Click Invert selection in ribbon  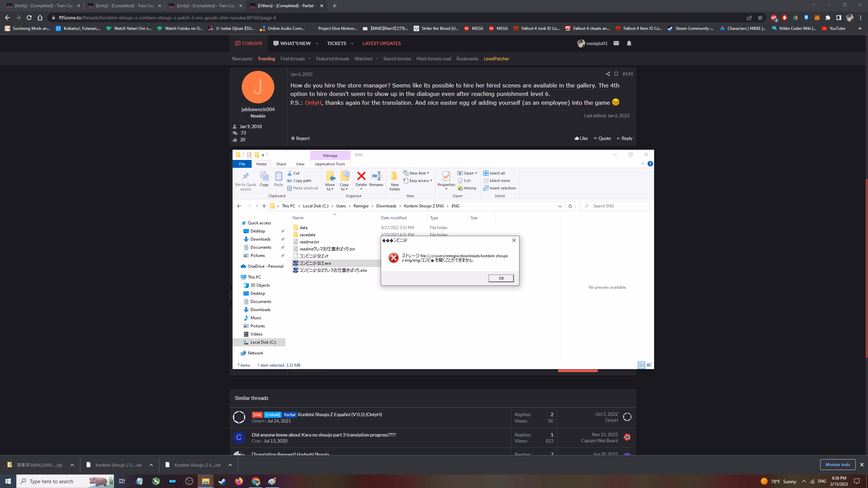point(499,188)
